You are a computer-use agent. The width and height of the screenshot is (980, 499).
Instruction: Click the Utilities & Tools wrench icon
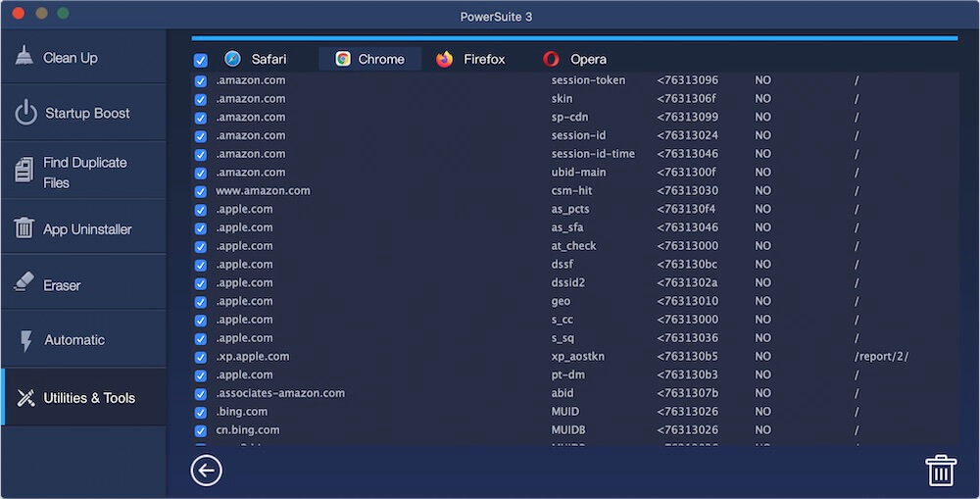[x=25, y=398]
